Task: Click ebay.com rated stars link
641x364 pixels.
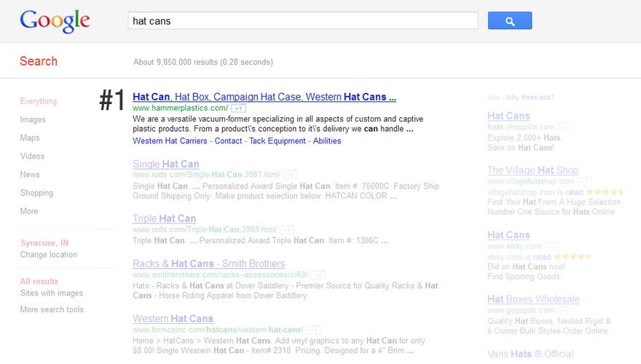Action: (572, 256)
